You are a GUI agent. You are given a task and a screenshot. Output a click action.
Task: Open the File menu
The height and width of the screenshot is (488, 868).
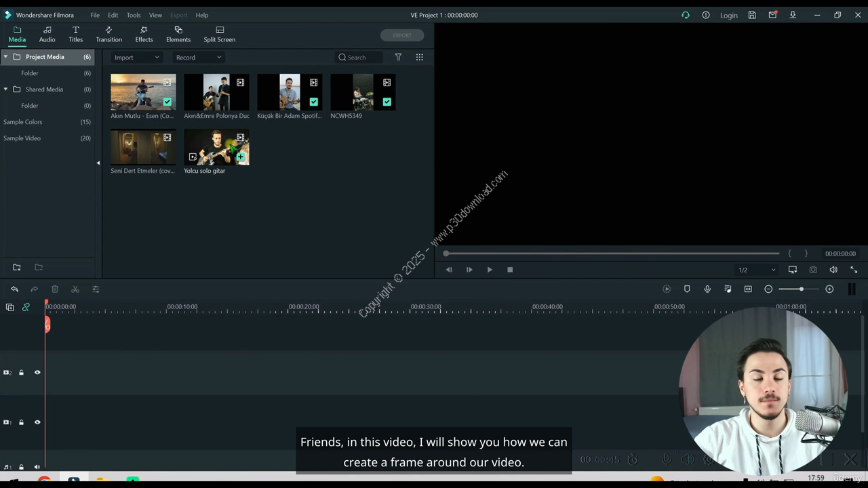click(95, 15)
